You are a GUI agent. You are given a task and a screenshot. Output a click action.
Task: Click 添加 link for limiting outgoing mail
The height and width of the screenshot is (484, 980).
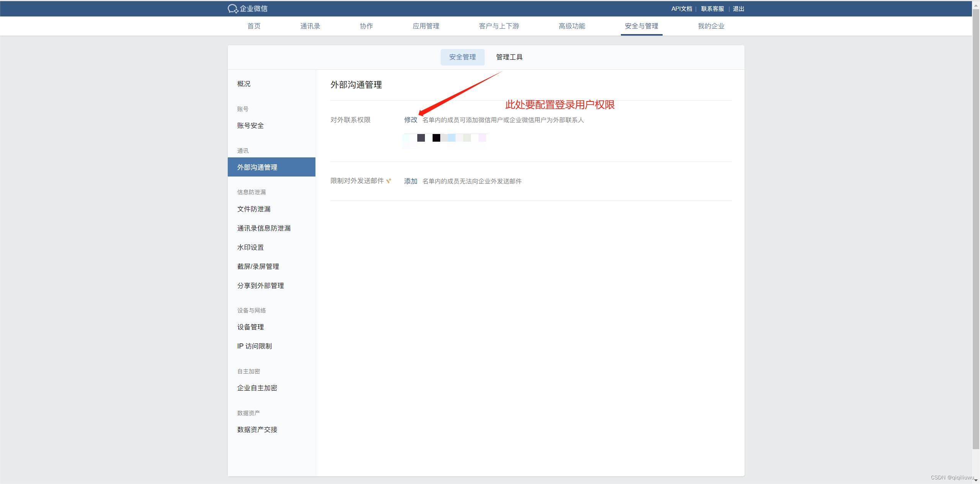tap(410, 181)
